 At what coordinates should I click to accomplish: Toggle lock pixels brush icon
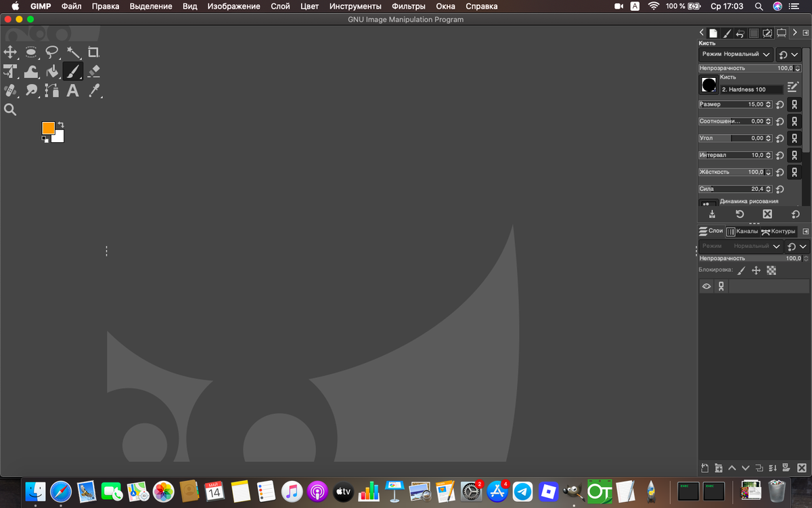[x=741, y=270]
